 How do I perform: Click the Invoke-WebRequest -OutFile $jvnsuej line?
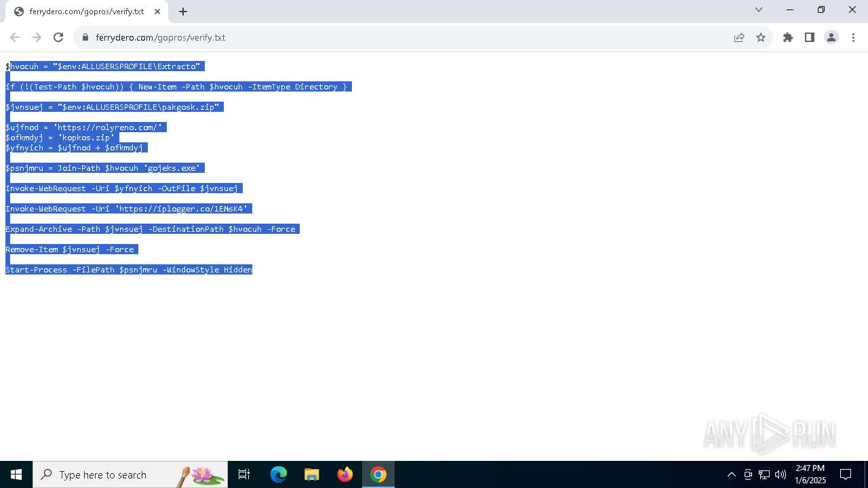(124, 188)
